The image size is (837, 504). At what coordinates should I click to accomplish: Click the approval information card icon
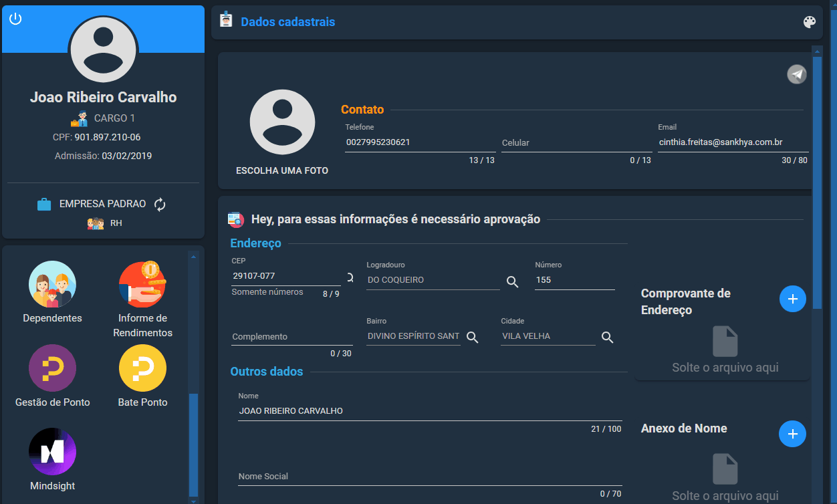[x=236, y=219]
